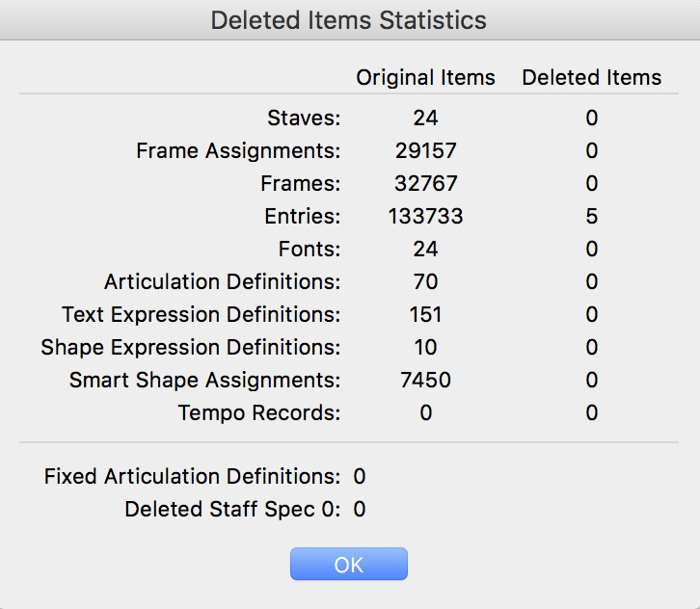Screen dimensions: 700x609
Task: Click Frames original value 32767
Action: (426, 183)
